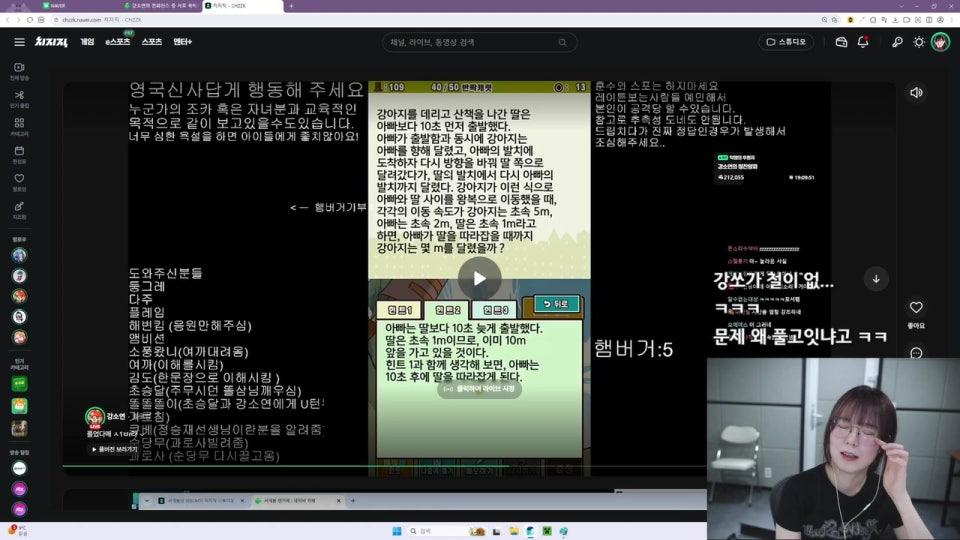
Task: Like the stream with heart button
Action: click(916, 308)
